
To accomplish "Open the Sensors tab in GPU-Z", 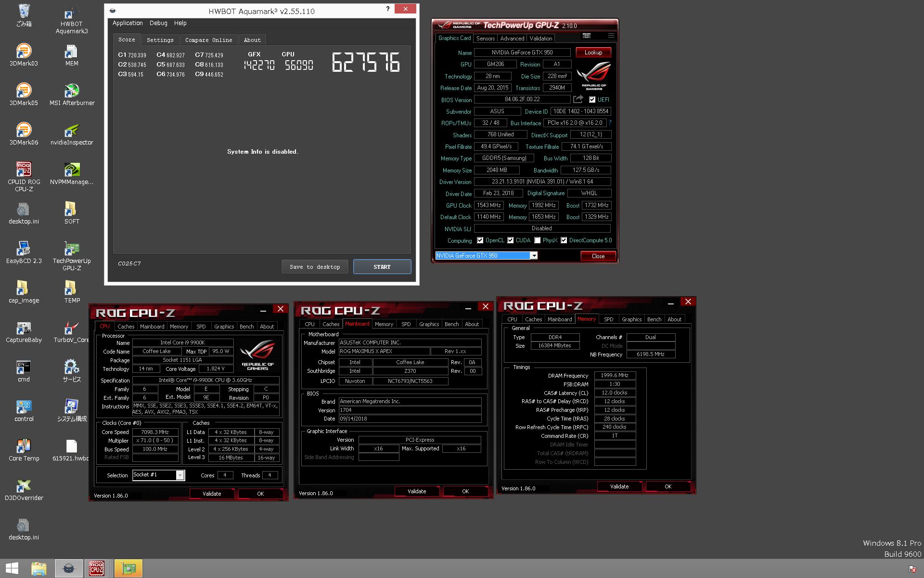I will (x=486, y=39).
